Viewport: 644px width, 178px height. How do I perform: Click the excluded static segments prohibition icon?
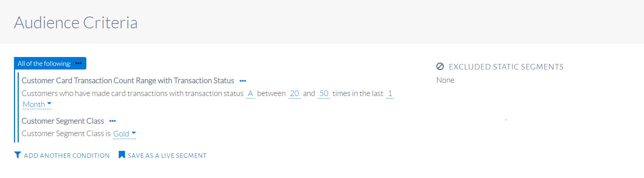pyautogui.click(x=440, y=67)
